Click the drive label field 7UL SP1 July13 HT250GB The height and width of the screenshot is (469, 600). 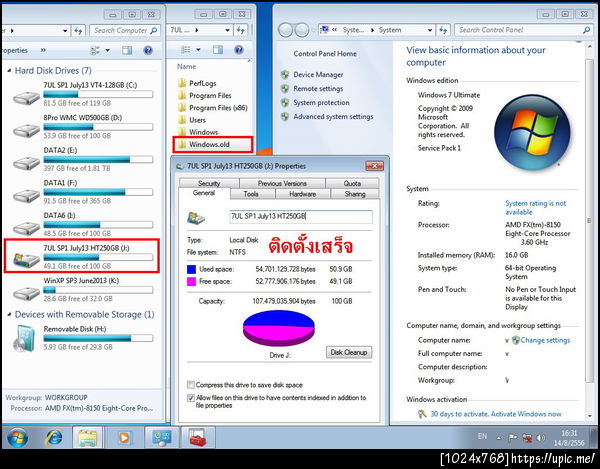pos(301,217)
